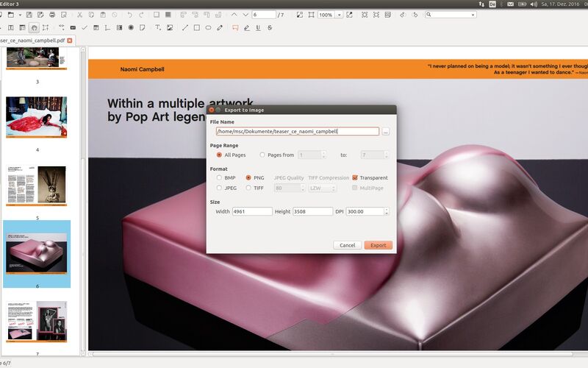588x368 pixels.
Task: Select the Highlight text tool
Action: (246, 28)
